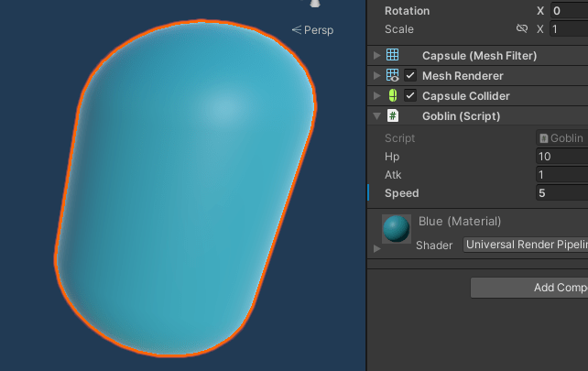Expand the Capsule Collider component foldout
The height and width of the screenshot is (371, 588).
[x=376, y=96]
